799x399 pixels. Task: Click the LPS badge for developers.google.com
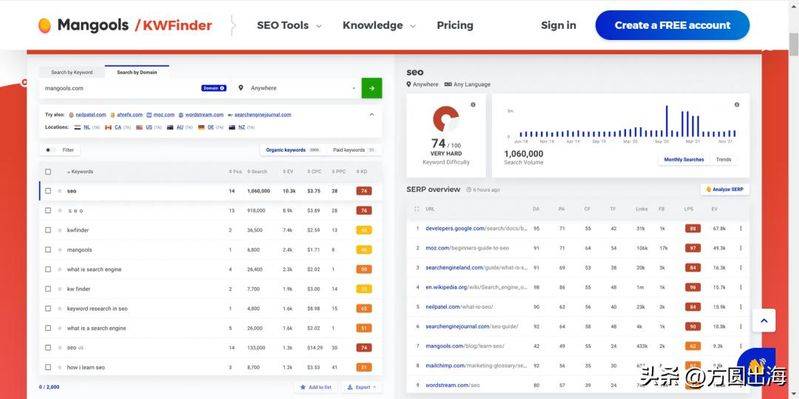(x=693, y=229)
